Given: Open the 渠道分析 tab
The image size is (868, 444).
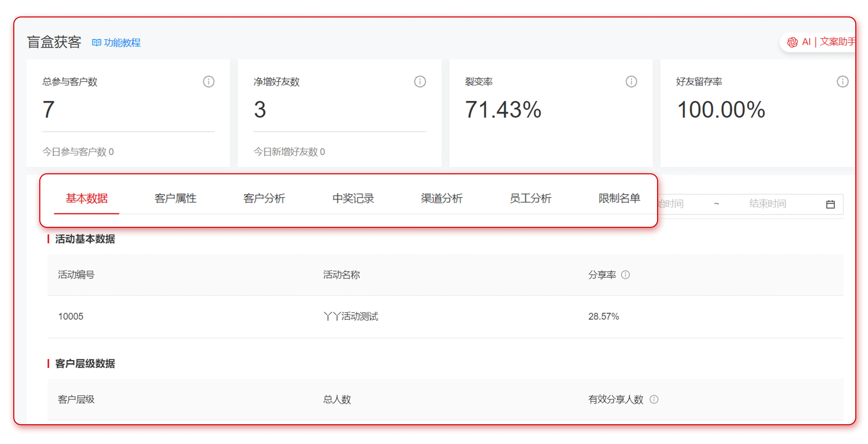Looking at the screenshot, I should click(441, 198).
